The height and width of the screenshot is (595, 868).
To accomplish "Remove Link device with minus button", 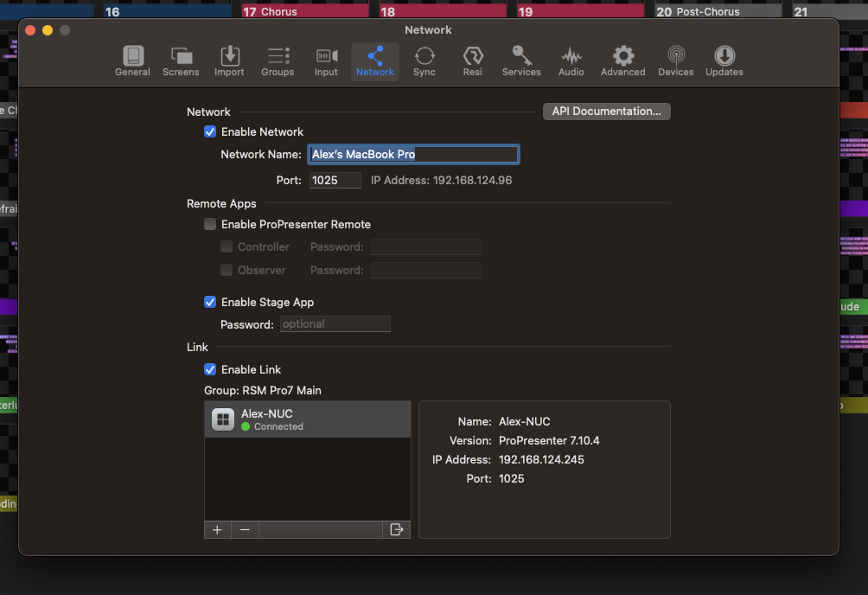I will [245, 530].
